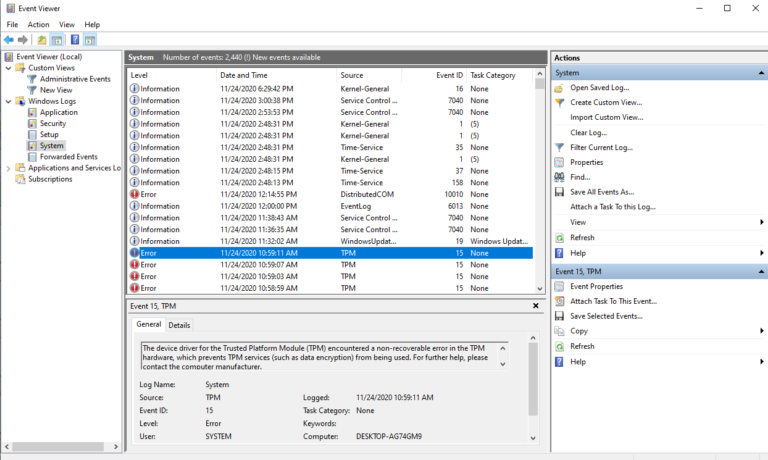Select the Security log tree icon
768x460 pixels.
[x=32, y=123]
